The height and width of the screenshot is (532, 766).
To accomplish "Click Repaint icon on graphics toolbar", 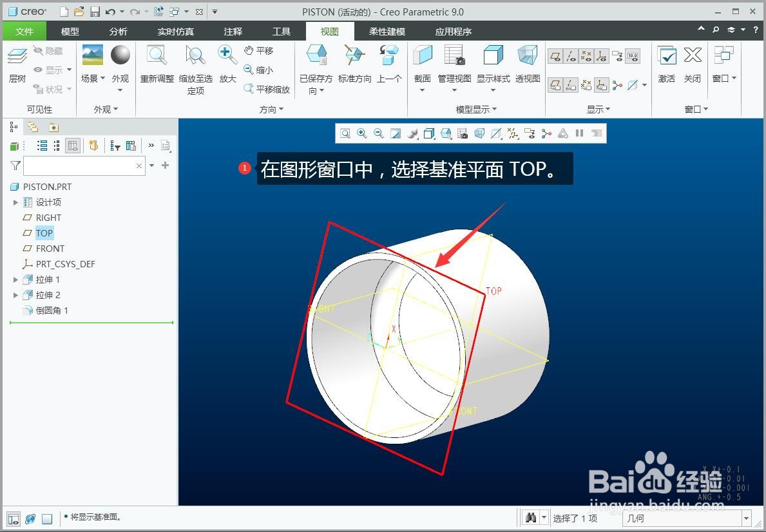I will tap(395, 133).
